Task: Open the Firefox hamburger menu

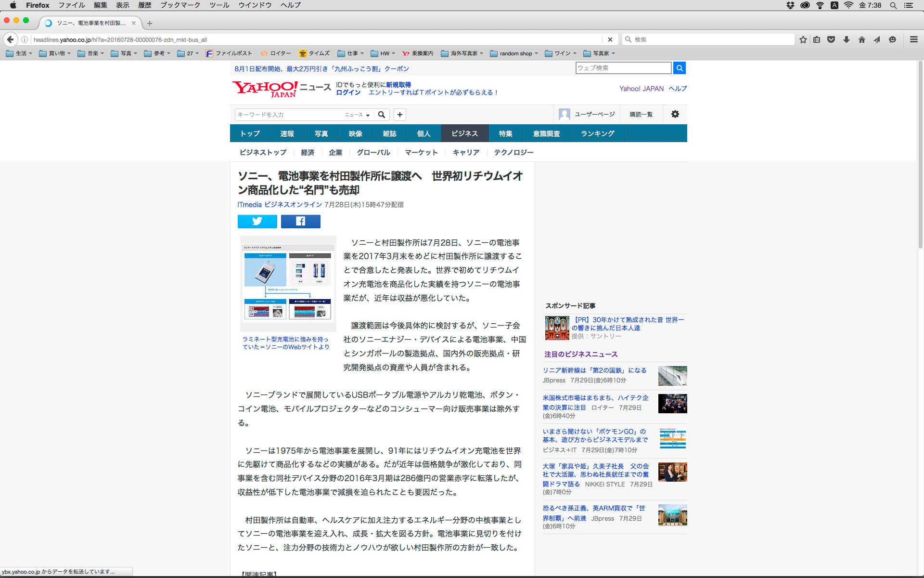Action: [913, 39]
